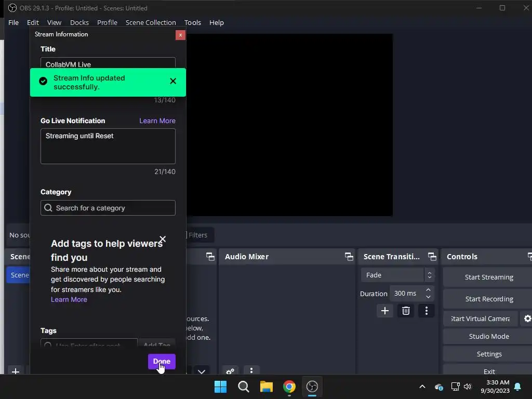Click the Duration 300 ms field
The height and width of the screenshot is (399, 532).
pos(408,294)
